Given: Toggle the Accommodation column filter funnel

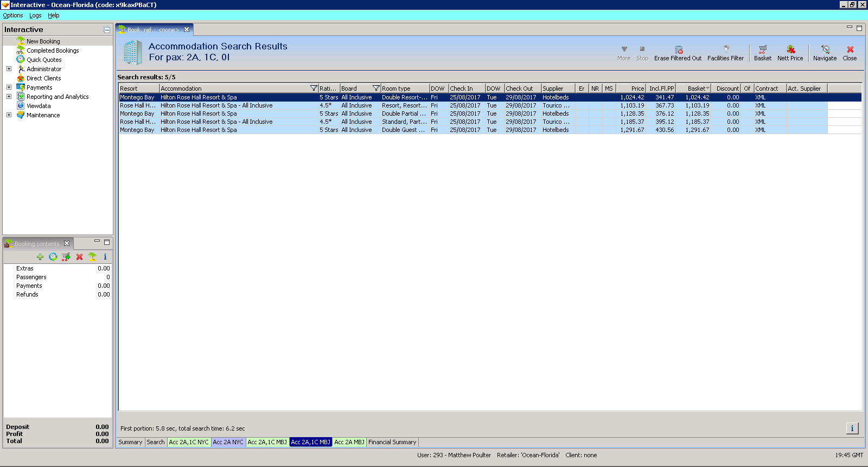Looking at the screenshot, I should (314, 89).
